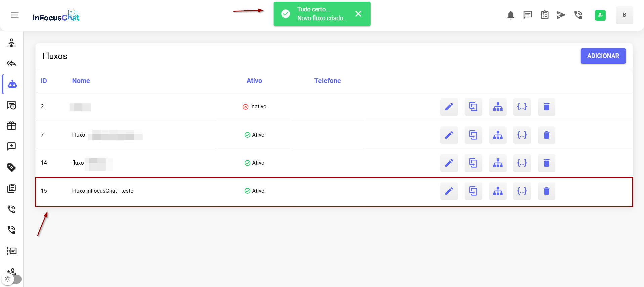The height and width of the screenshot is (287, 644).
Task: Edit flow 'Fluxo inFocusChat - teste' with pencil
Action: coord(449,191)
